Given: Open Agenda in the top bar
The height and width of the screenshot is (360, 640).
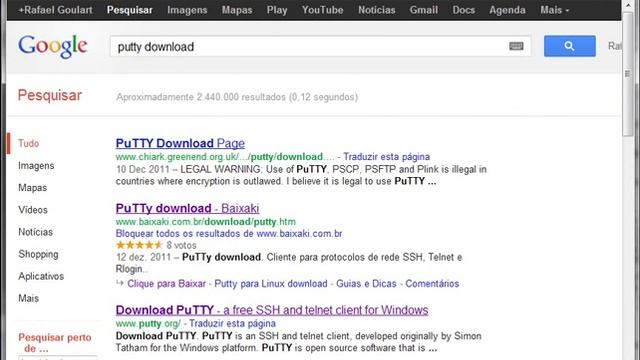Looking at the screenshot, I should click(x=507, y=10).
